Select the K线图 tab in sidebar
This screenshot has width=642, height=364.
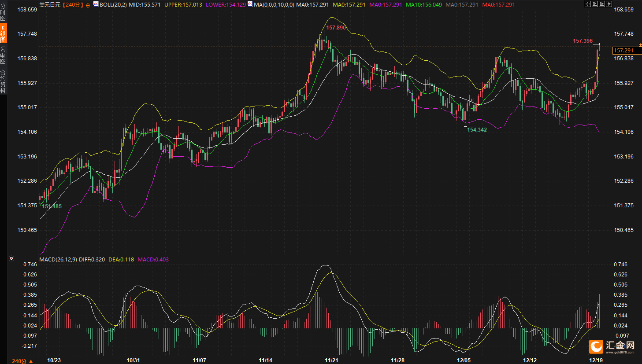click(x=3, y=34)
